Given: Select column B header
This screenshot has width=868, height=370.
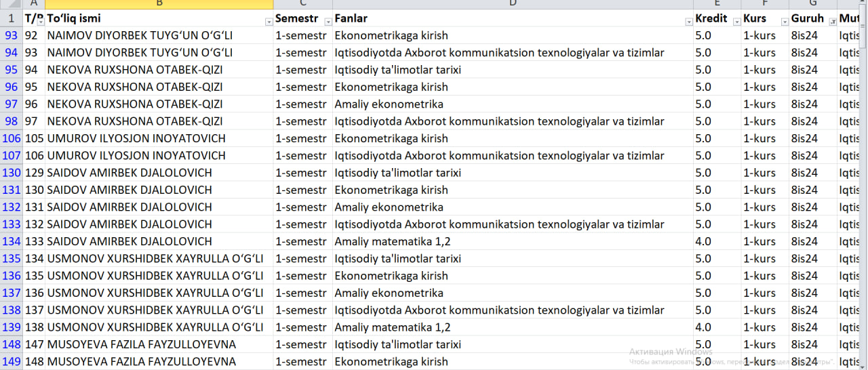Looking at the screenshot, I should (x=159, y=4).
